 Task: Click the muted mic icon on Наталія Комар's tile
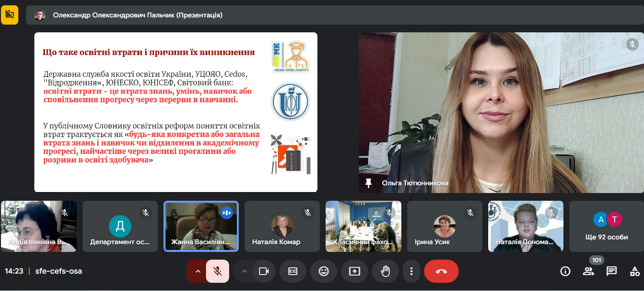tap(308, 212)
